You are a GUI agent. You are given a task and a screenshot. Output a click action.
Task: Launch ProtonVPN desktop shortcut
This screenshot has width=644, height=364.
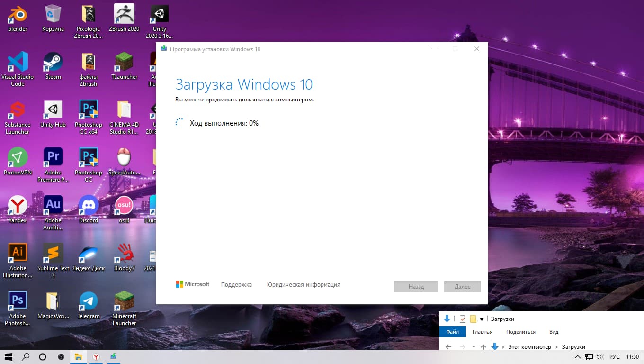pyautogui.click(x=18, y=162)
